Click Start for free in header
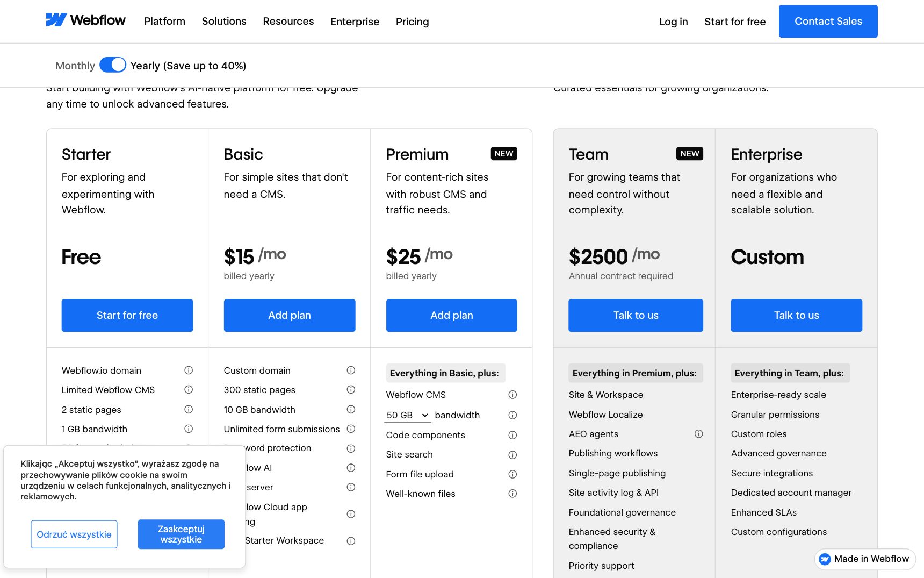The image size is (924, 578). click(x=735, y=22)
